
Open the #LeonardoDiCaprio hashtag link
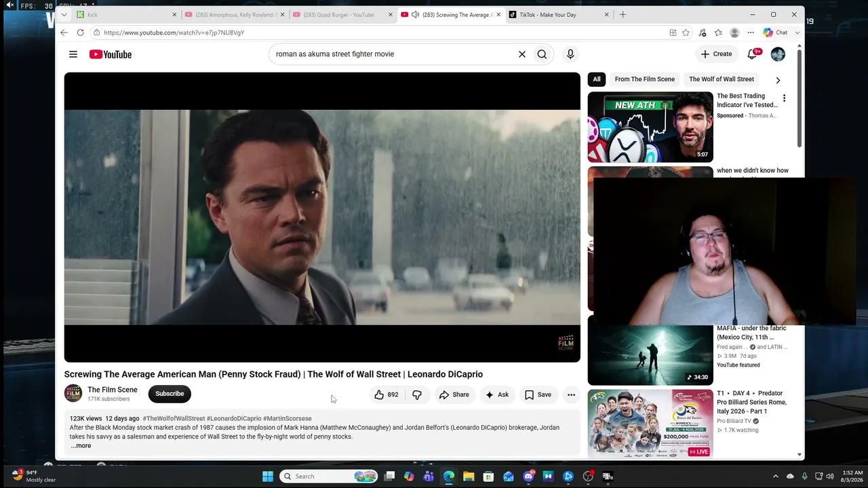(x=234, y=419)
